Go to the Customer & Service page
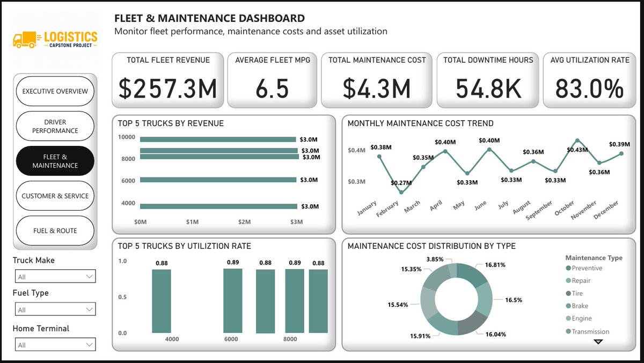 55,196
